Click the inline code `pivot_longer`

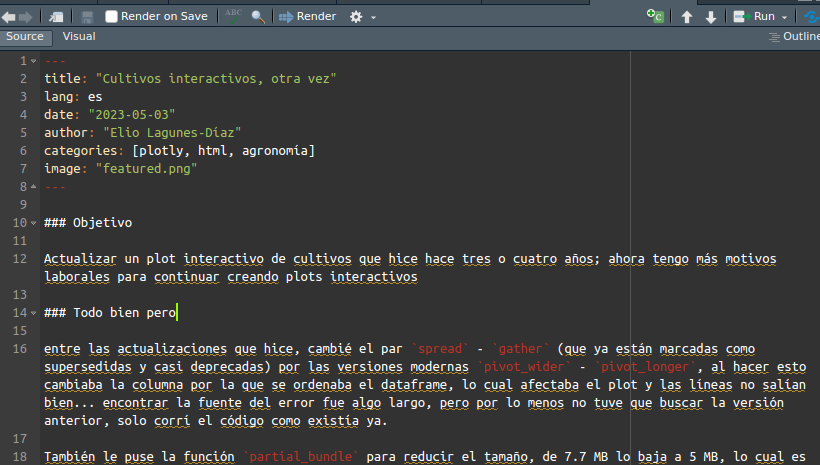coord(645,367)
